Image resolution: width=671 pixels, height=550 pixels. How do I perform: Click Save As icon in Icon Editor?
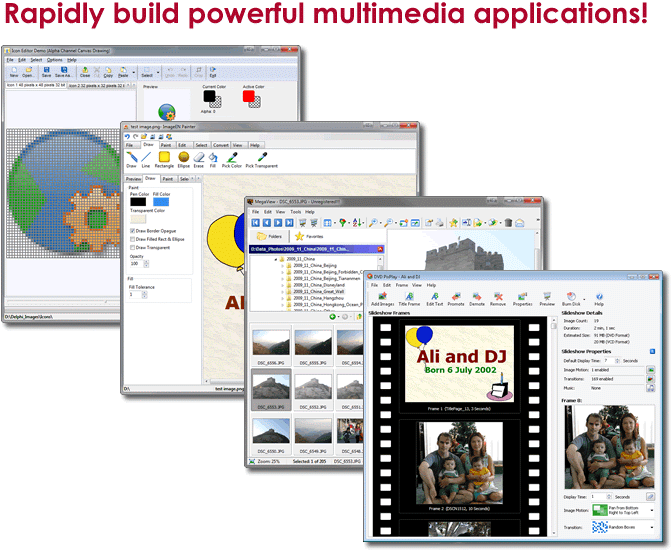[x=64, y=70]
